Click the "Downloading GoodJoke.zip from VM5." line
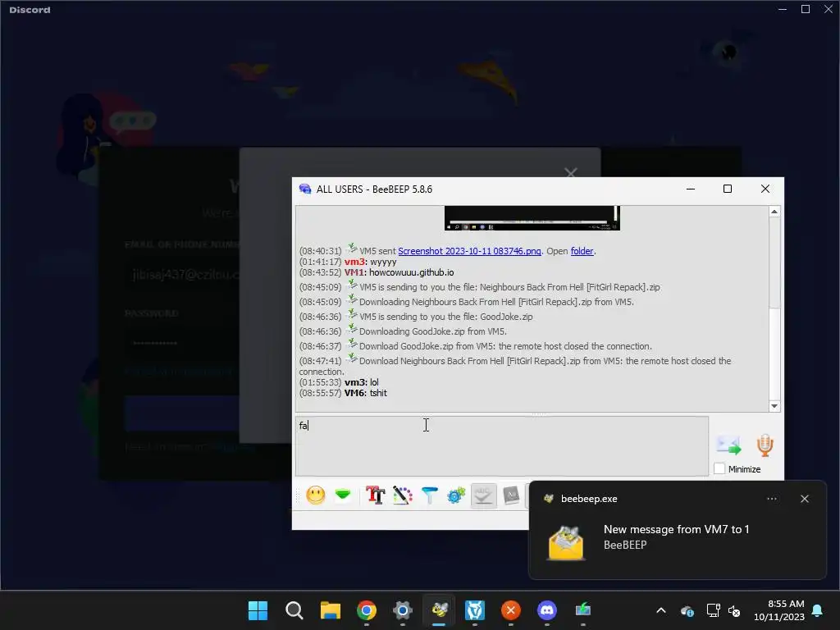The image size is (840, 630). tap(433, 331)
